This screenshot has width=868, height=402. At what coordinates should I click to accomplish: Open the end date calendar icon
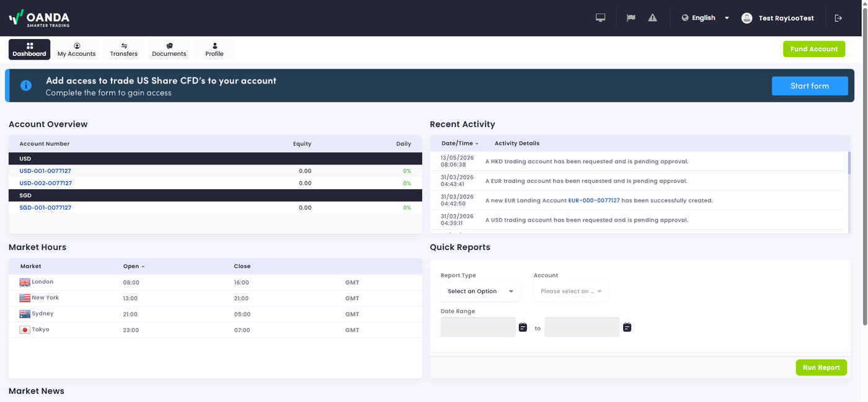tap(627, 327)
